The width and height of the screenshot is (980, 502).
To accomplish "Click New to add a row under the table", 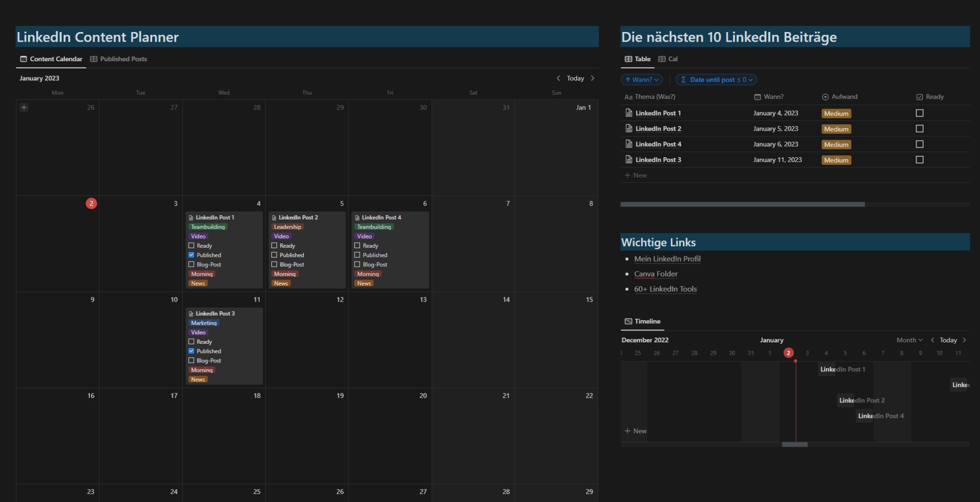I will click(635, 175).
